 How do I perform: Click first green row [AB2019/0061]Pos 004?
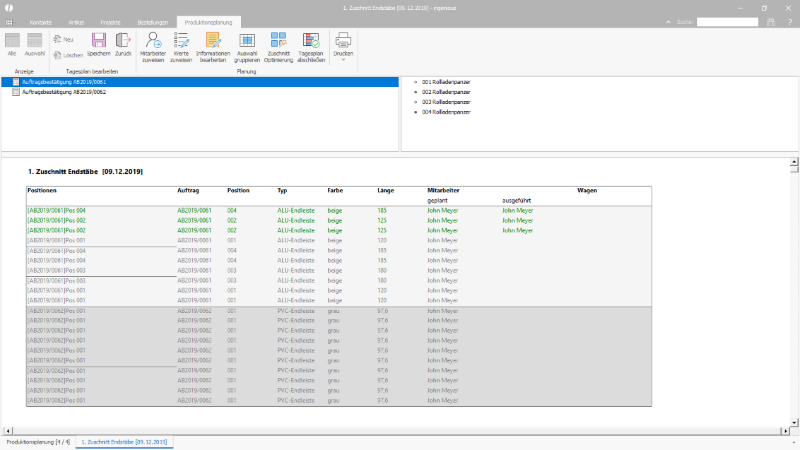(56, 210)
